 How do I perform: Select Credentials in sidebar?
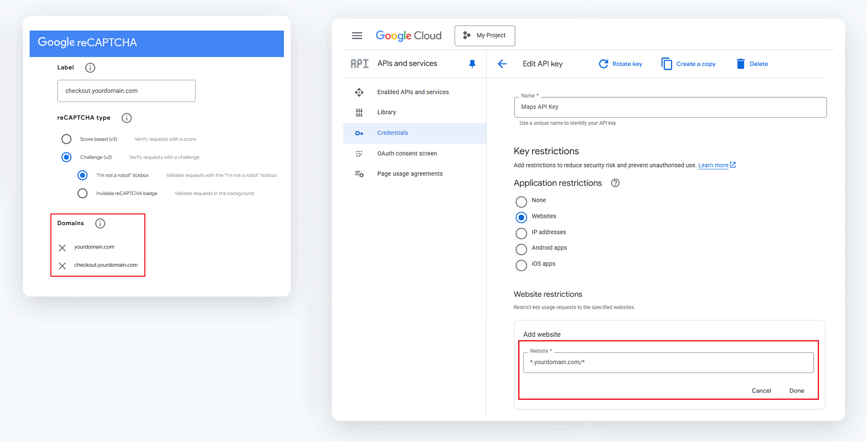point(414,133)
